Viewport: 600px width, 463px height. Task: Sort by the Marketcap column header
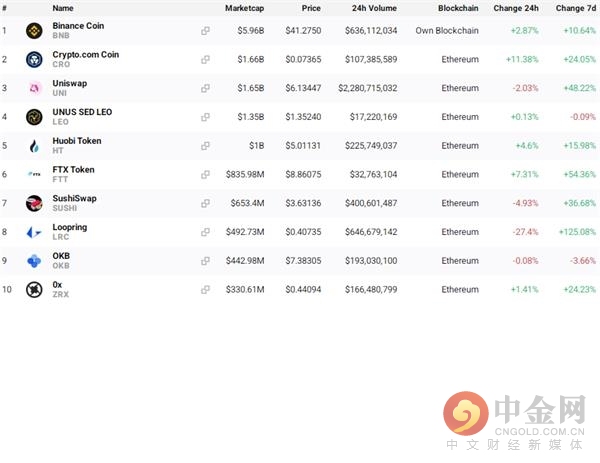[x=245, y=8]
